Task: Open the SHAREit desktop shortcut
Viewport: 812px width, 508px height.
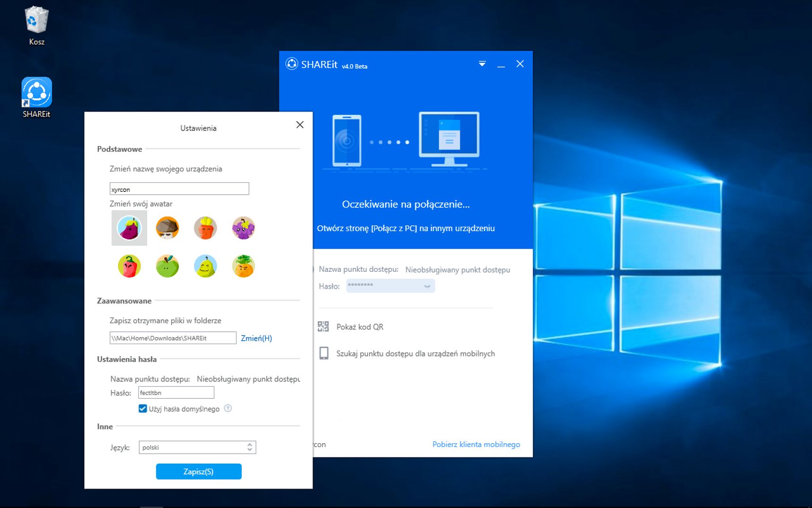Action: [37, 97]
